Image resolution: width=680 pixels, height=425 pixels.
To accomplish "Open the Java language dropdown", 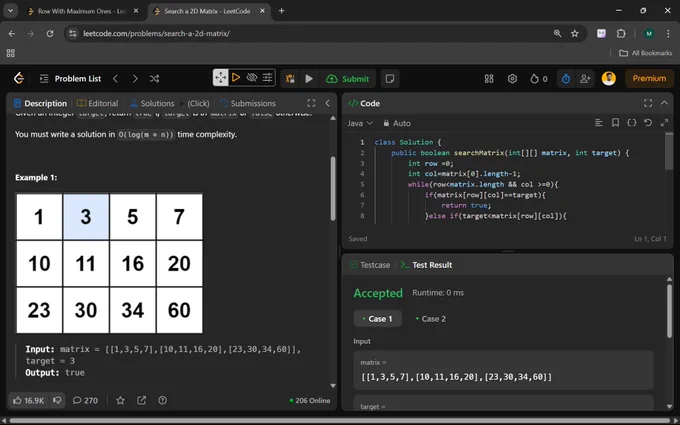I will [x=360, y=123].
